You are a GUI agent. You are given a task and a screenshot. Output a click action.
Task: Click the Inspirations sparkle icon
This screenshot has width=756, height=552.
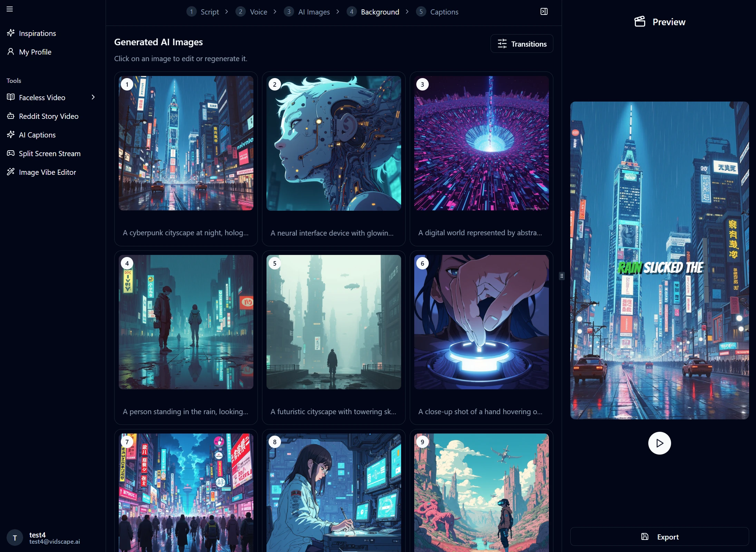coord(11,33)
